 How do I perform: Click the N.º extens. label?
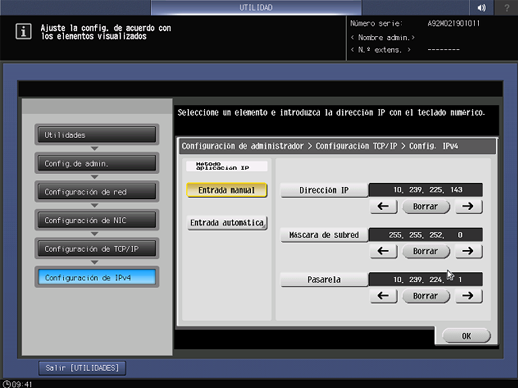pos(381,50)
